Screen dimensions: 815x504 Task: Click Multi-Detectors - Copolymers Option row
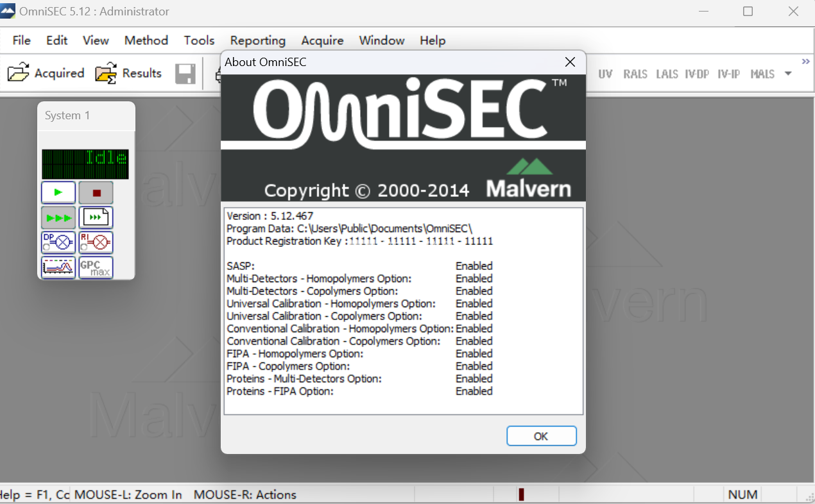coord(359,291)
